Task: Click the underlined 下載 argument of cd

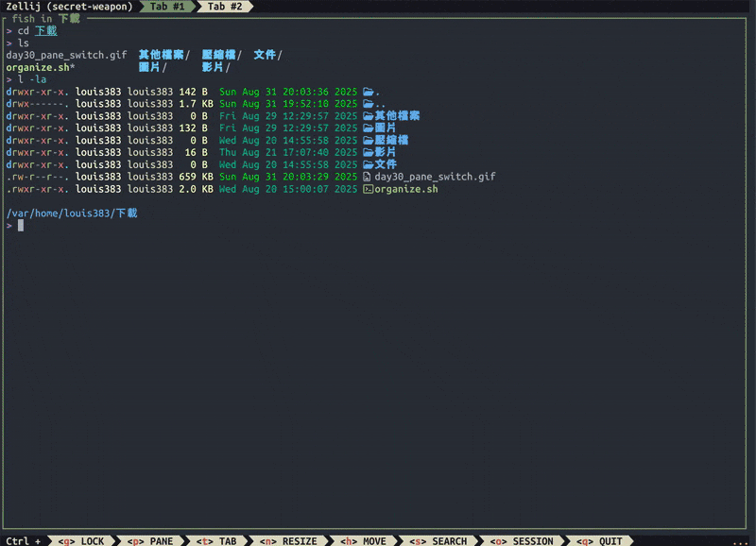Action: 45,31
